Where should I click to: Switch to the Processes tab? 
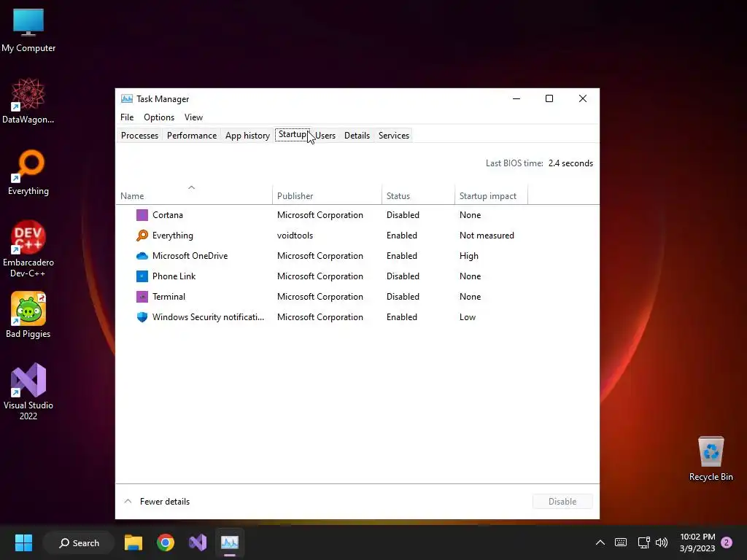click(x=139, y=136)
